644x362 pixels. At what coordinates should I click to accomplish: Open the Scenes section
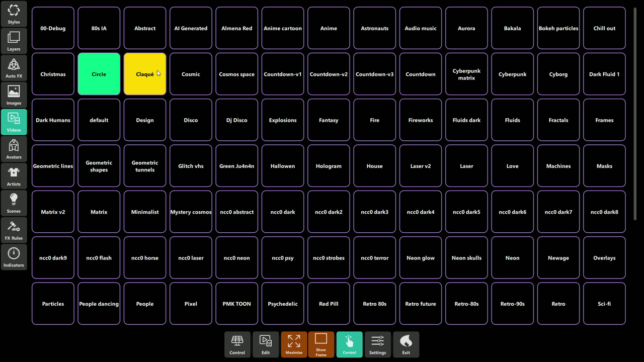(x=14, y=203)
